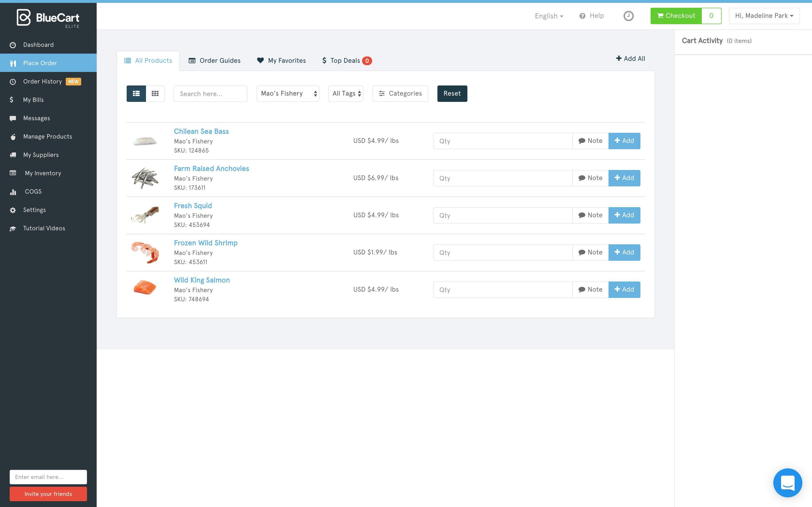
Task: Click the Help question mark icon
Action: pyautogui.click(x=582, y=16)
